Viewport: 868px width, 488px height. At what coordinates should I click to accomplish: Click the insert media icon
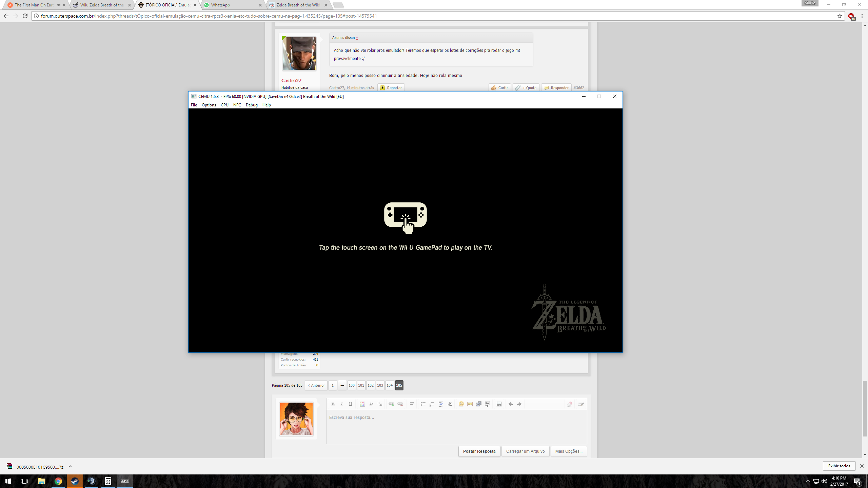[x=479, y=404]
